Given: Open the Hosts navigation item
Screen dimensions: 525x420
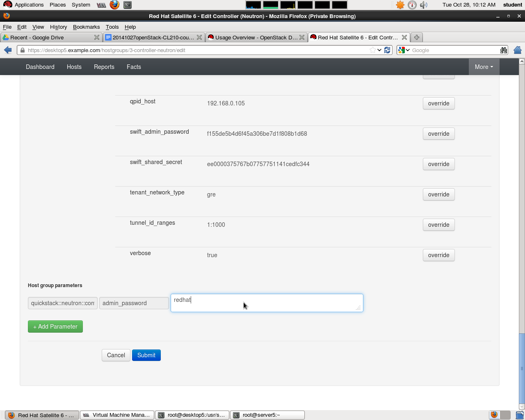Looking at the screenshot, I should point(74,67).
